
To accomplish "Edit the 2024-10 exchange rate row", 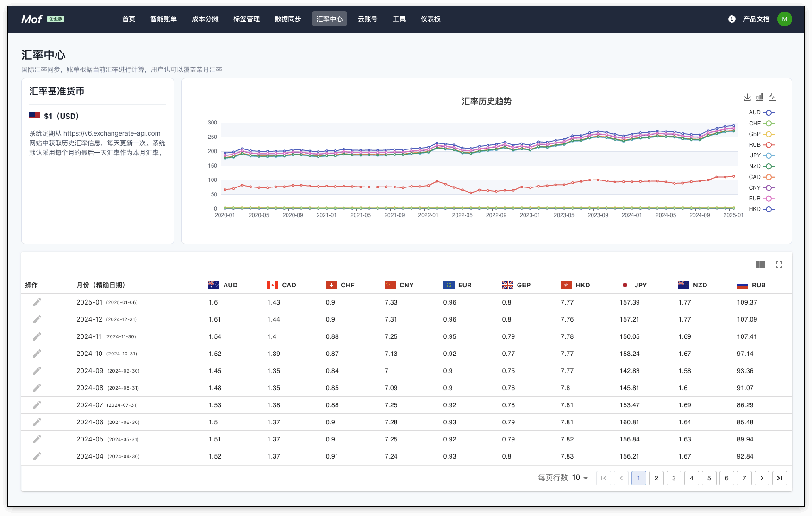I will click(x=37, y=354).
